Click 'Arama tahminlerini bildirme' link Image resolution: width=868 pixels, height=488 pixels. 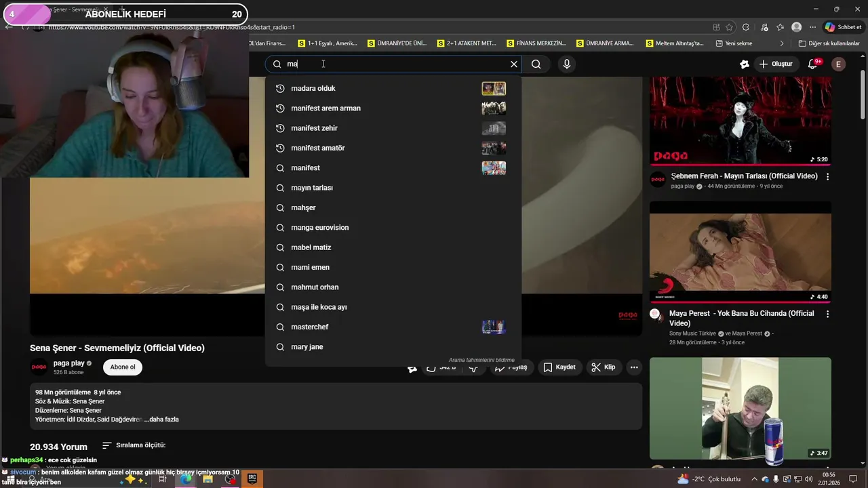[x=481, y=361]
